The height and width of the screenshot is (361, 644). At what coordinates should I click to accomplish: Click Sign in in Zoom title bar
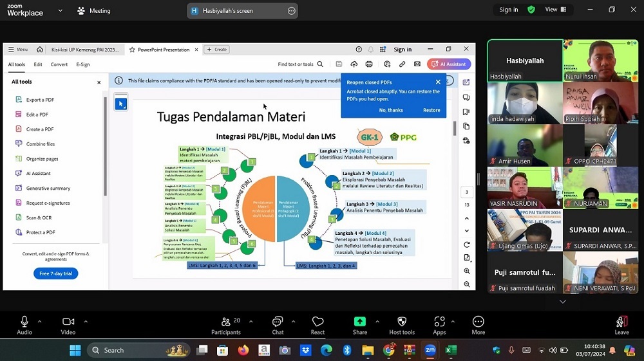[x=509, y=10]
